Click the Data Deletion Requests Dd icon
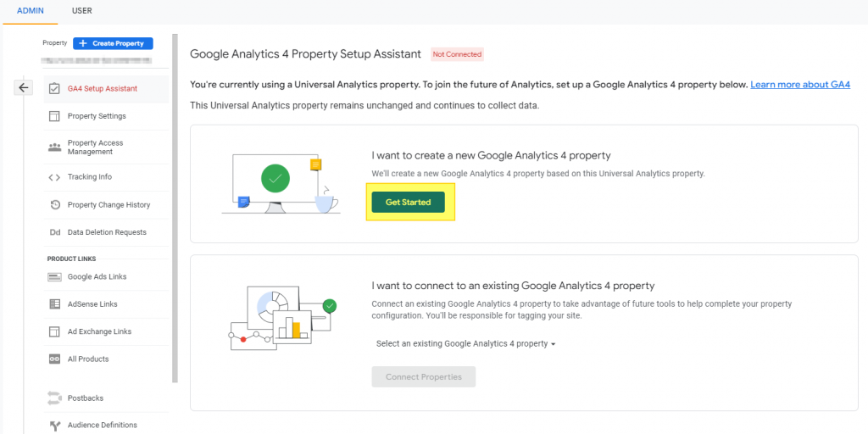Screen dimensions: 868x434 pyautogui.click(x=54, y=232)
